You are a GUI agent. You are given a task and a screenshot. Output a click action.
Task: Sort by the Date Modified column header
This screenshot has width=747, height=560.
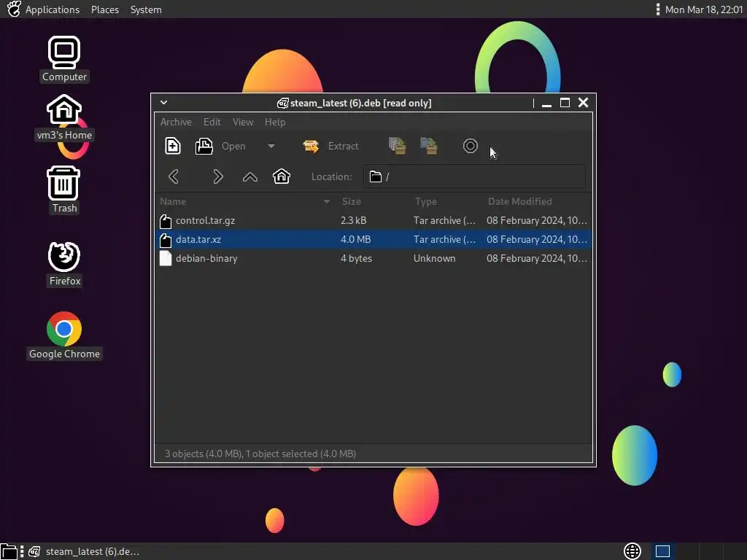point(519,201)
